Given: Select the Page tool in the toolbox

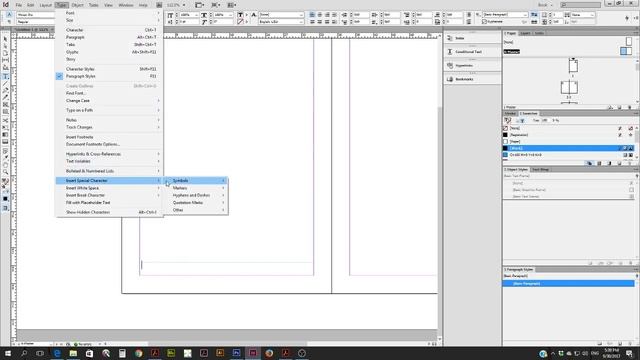Looking at the screenshot, I should tap(5, 53).
